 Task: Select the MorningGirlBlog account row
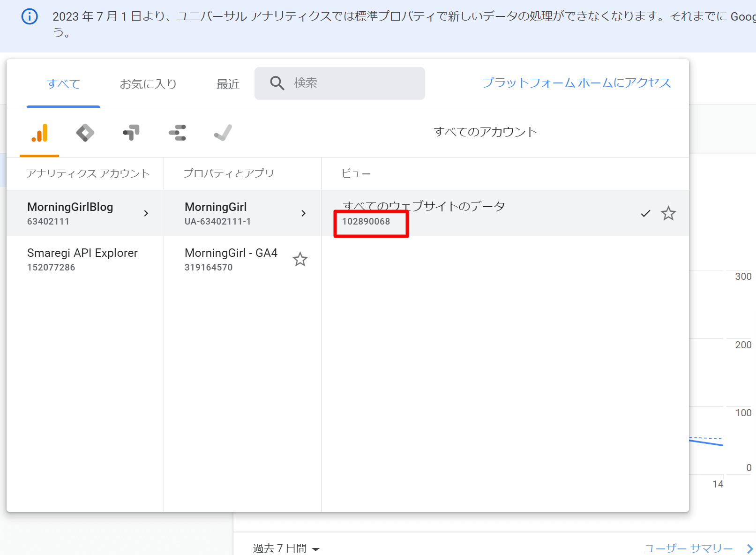pyautogui.click(x=85, y=213)
